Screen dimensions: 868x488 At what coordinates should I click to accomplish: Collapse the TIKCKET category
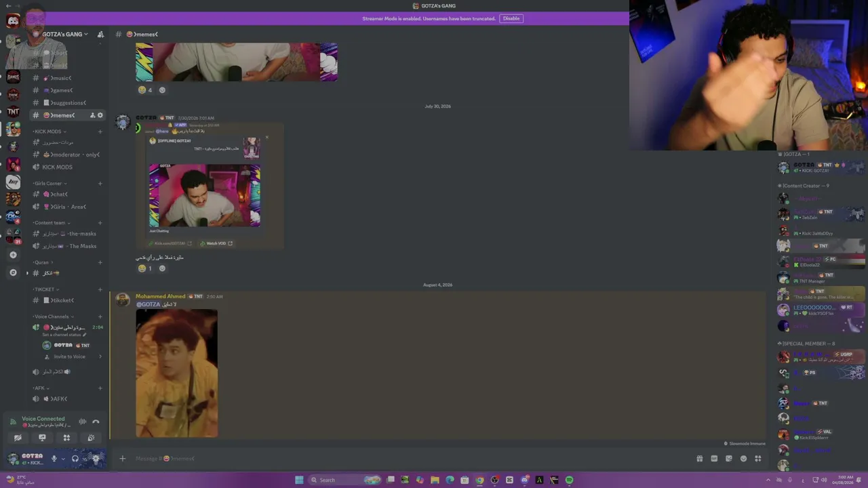pyautogui.click(x=45, y=289)
